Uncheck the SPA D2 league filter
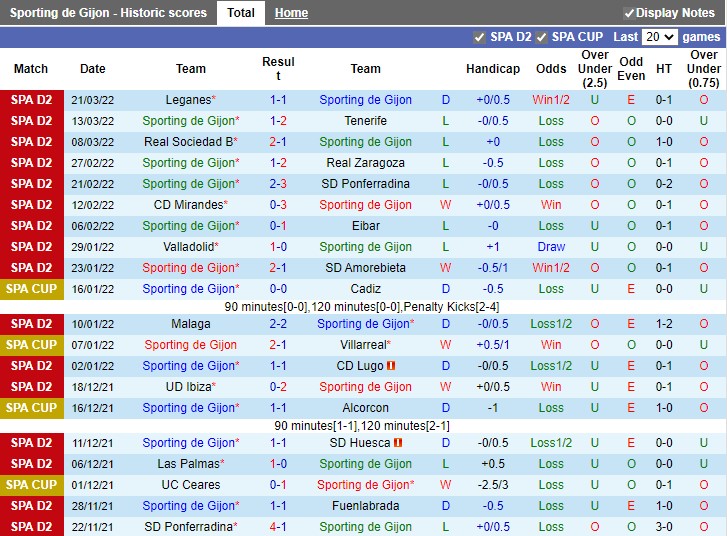The height and width of the screenshot is (536, 727). click(x=479, y=37)
